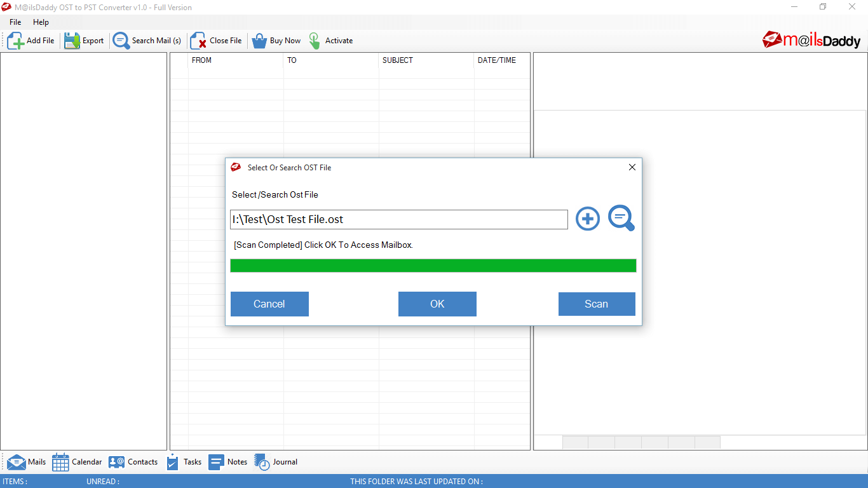The image size is (868, 488).
Task: Switch to the Tasks view
Action: 184,462
